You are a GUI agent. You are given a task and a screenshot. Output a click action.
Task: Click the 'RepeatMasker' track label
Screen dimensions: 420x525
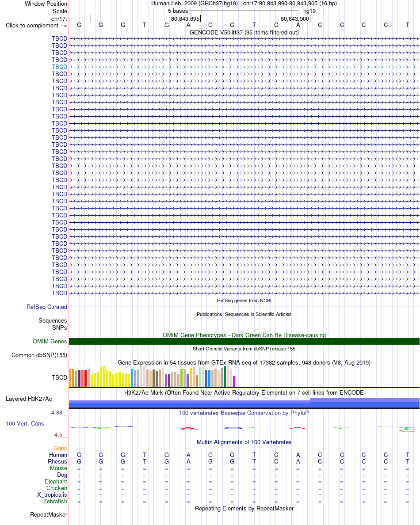49,515
